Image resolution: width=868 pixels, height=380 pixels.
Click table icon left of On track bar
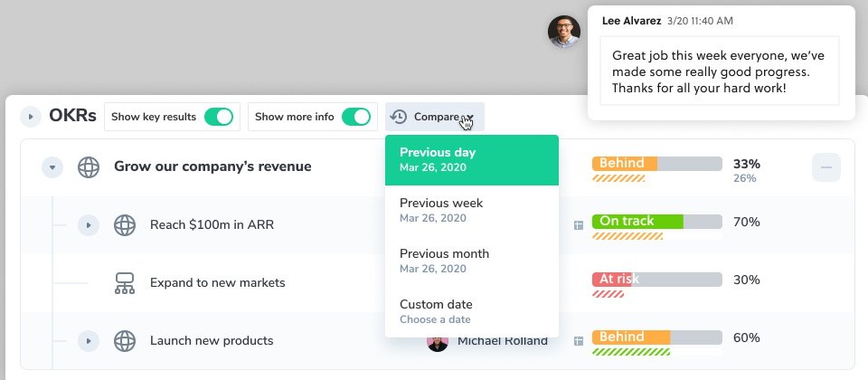tap(579, 225)
